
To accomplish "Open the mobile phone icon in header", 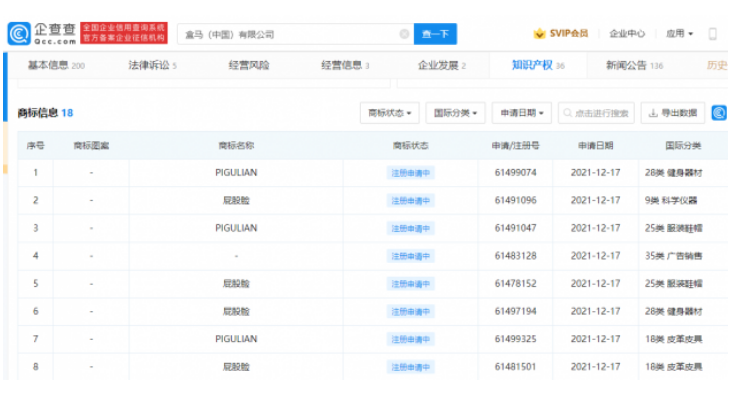I will [712, 34].
